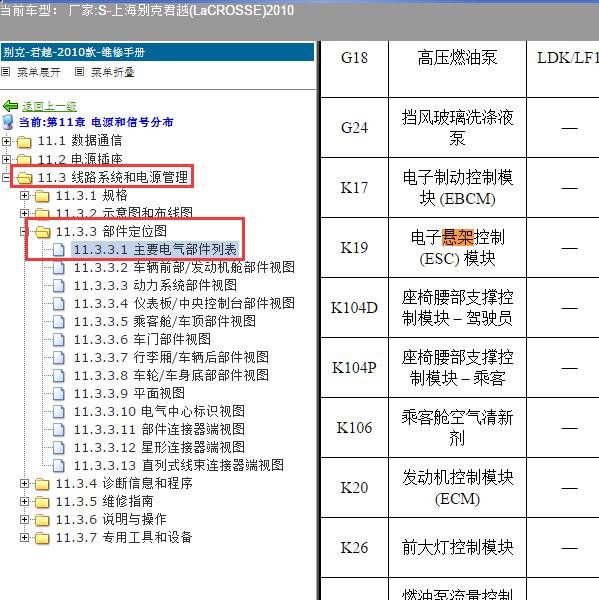Click the page icon of 11.3.3.8 车轮/车身底部部件视图

point(58,375)
